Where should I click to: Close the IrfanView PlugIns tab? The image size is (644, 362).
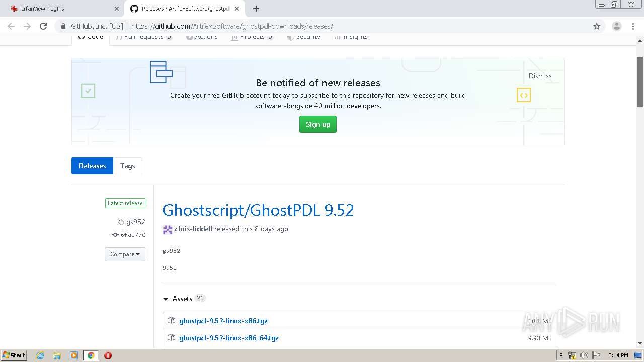[x=116, y=9]
